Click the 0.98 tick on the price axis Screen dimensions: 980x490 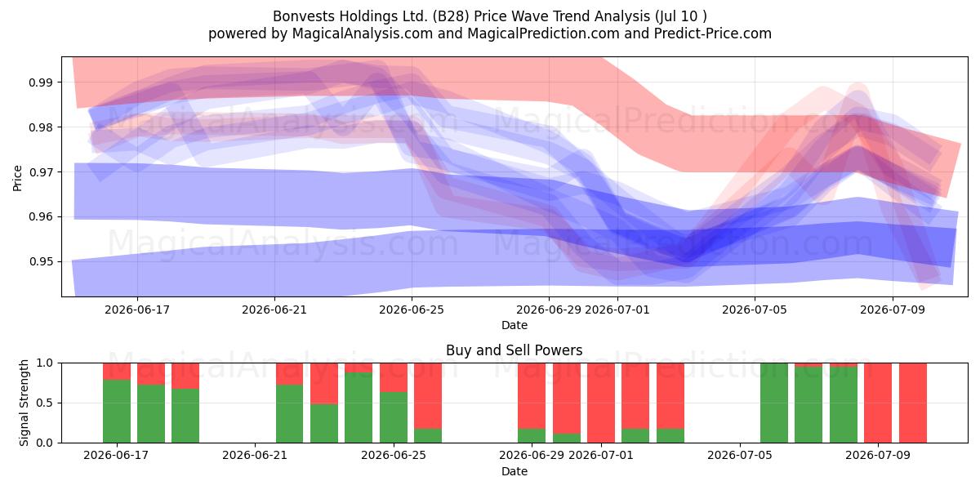(x=42, y=127)
